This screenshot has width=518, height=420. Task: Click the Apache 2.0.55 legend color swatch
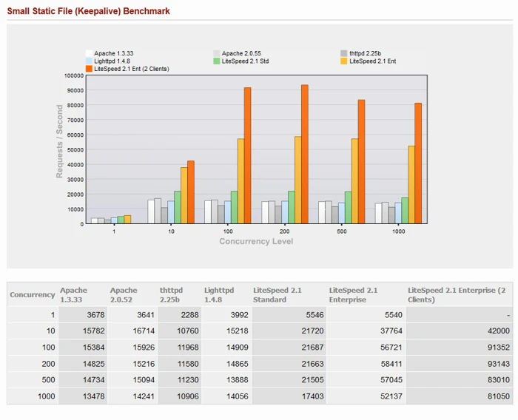(x=216, y=53)
